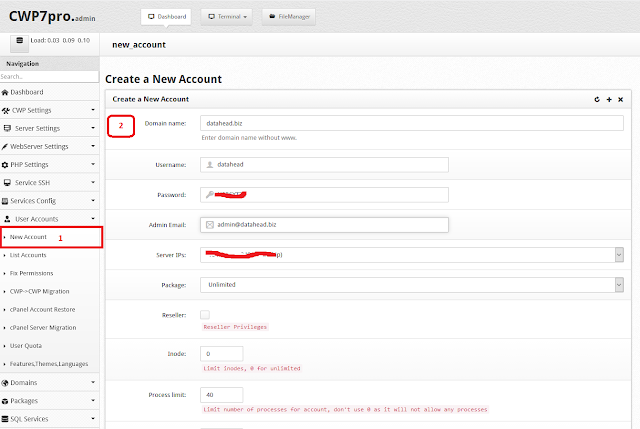Click the Services Config icon
640x429 pixels.
pos(5,201)
